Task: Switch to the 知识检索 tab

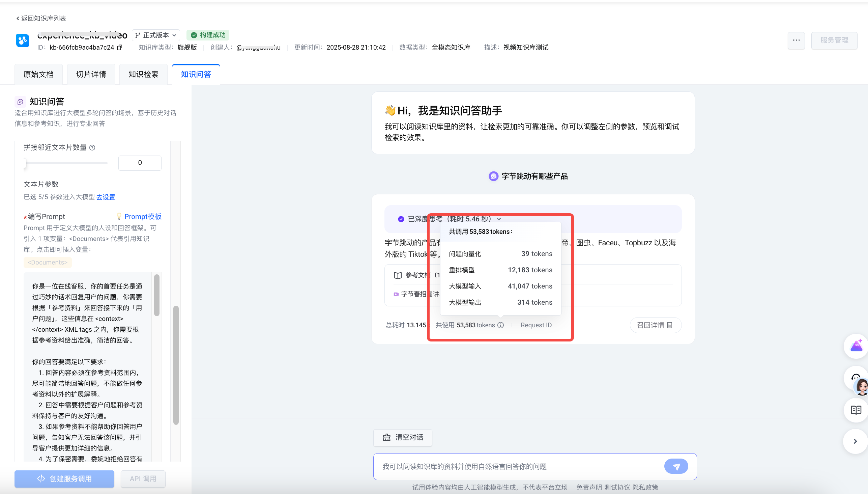Action: [x=143, y=74]
